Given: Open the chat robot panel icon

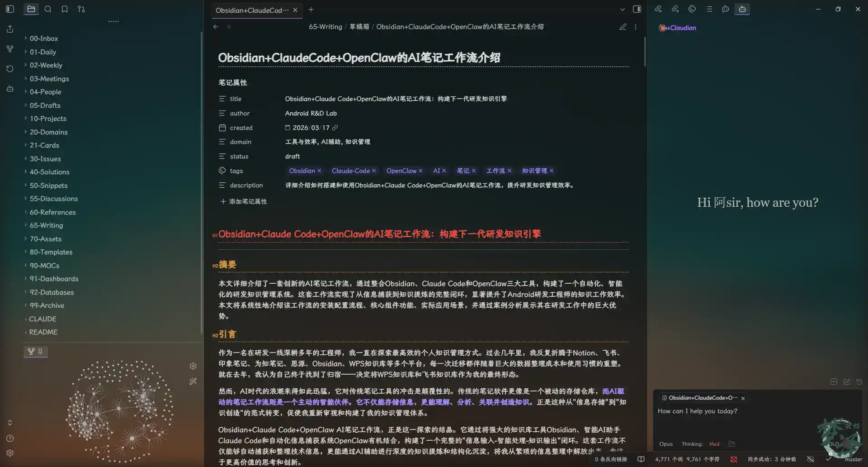Looking at the screenshot, I should point(726,9).
